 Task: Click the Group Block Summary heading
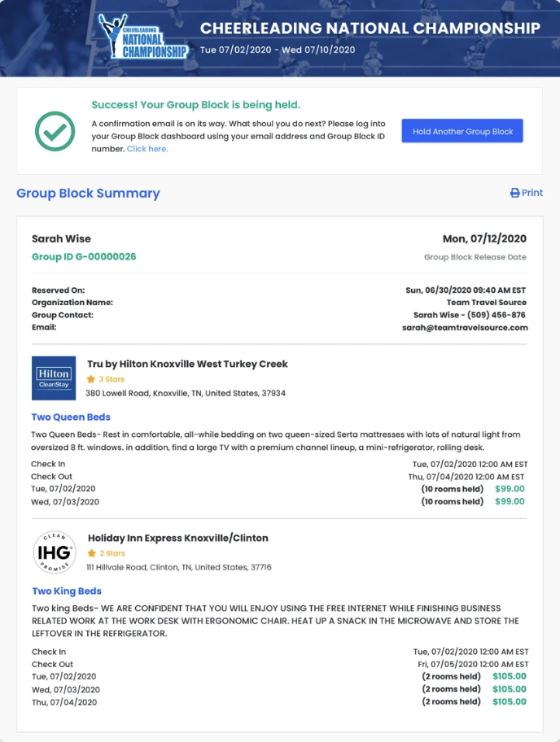pos(88,194)
